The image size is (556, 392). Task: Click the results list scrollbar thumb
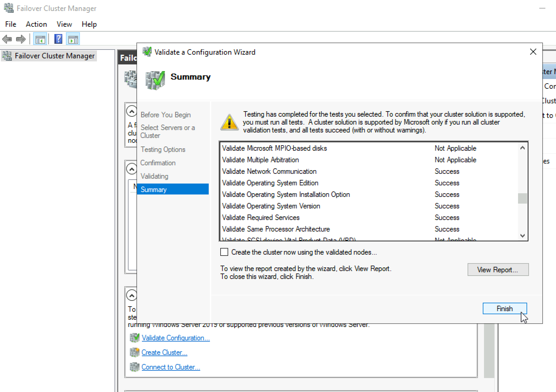coord(523,198)
